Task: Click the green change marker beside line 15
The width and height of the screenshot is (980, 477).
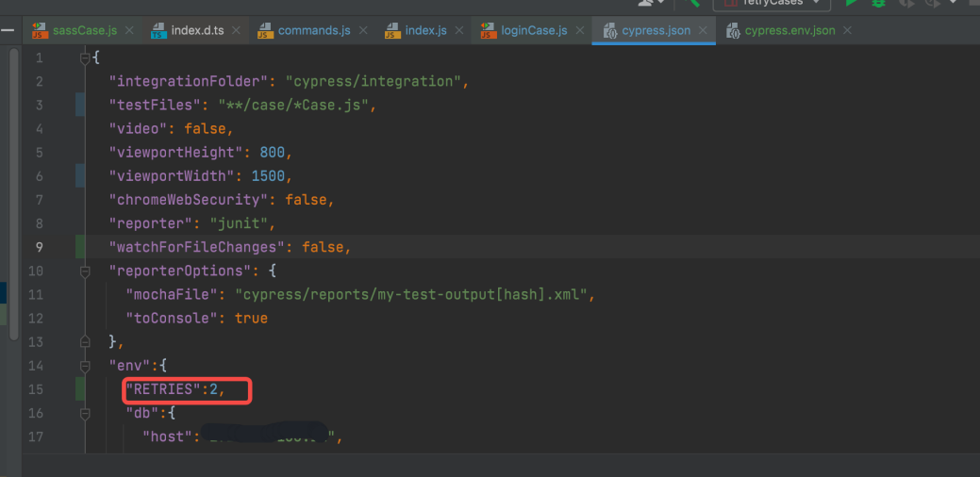Action: 80,388
